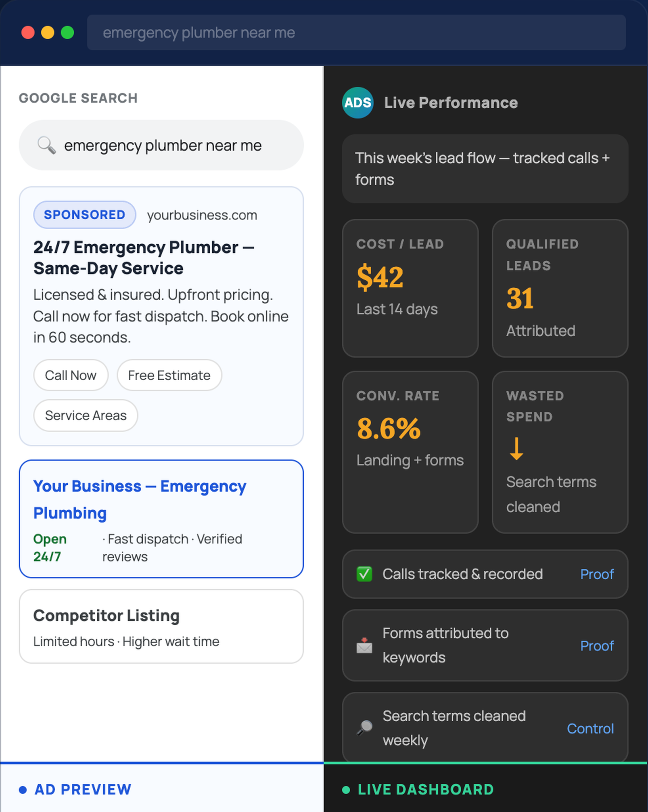Open the Proof link for Calls tracked
The image size is (648, 812).
click(597, 574)
